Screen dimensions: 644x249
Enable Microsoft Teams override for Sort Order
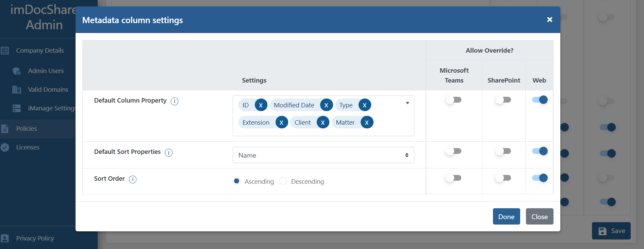click(x=453, y=178)
